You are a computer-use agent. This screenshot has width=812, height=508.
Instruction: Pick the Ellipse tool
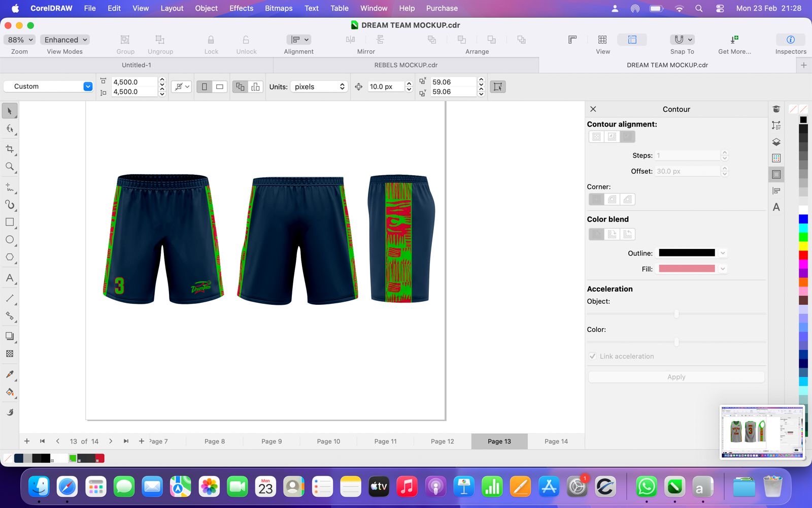click(x=10, y=240)
